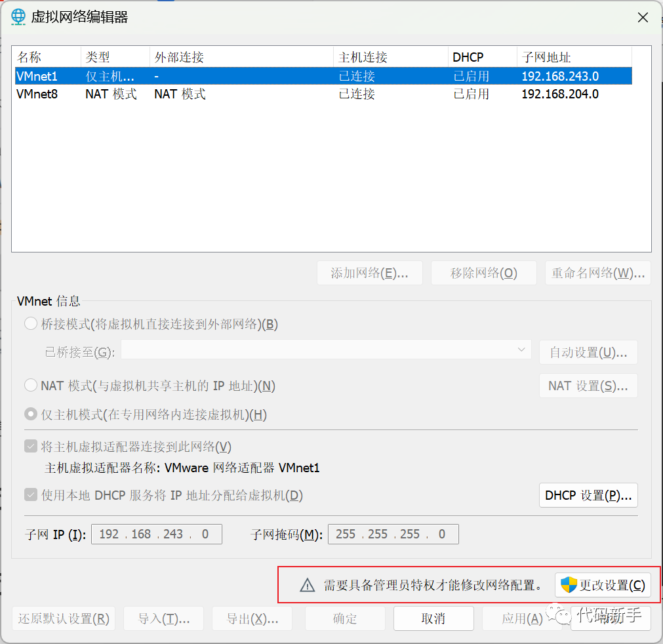The height and width of the screenshot is (644, 663).
Task: Click the 自动设置(U)... button
Action: tap(588, 352)
